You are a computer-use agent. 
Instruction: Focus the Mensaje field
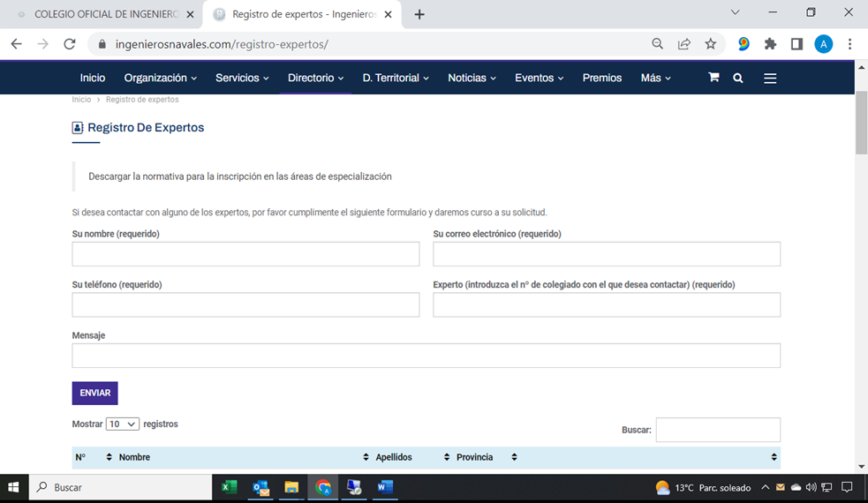[426, 356]
